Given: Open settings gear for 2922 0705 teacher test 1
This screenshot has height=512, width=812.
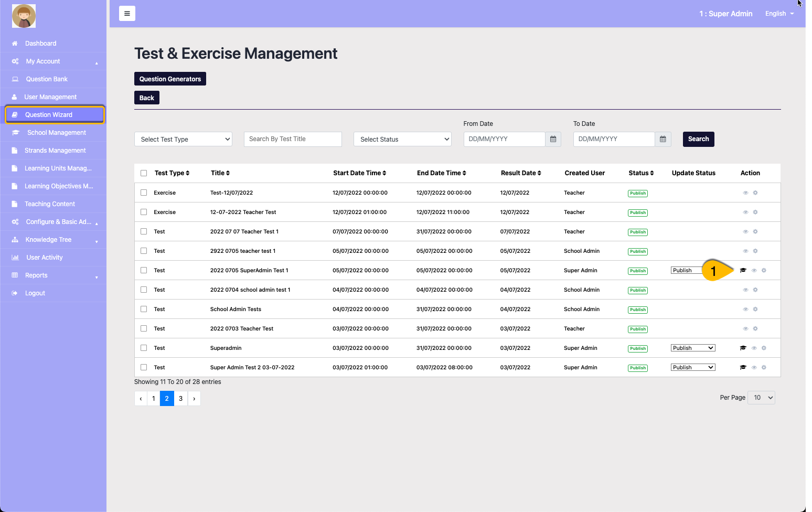Looking at the screenshot, I should click(755, 251).
